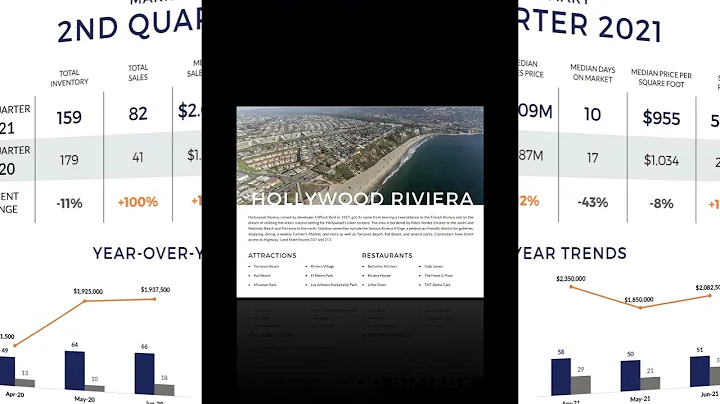Click the $1,925,000 chart data label
Image resolution: width=720 pixels, height=404 pixels.
pyautogui.click(x=88, y=292)
